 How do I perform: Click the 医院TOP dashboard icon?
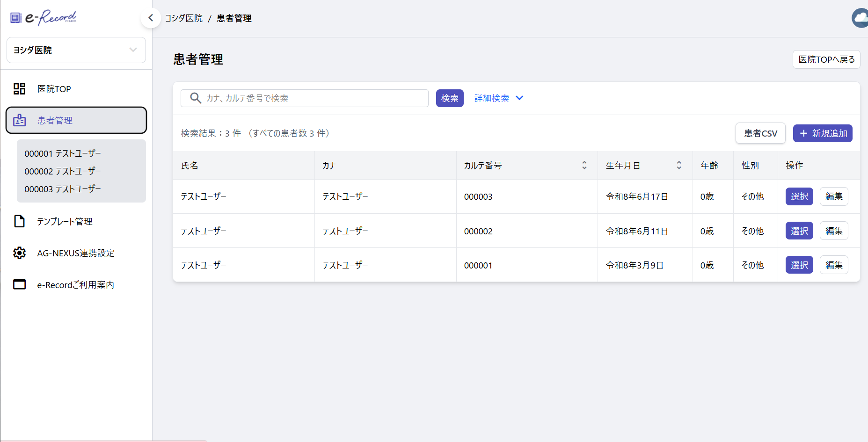pos(19,89)
